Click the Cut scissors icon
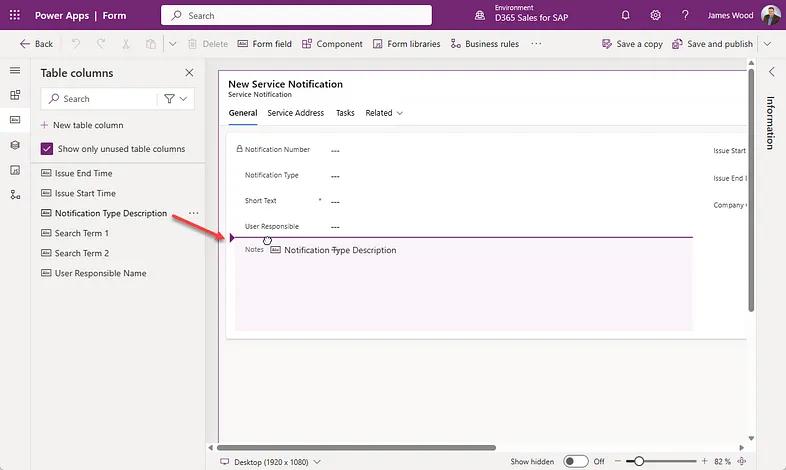The image size is (786, 470). [x=126, y=44]
